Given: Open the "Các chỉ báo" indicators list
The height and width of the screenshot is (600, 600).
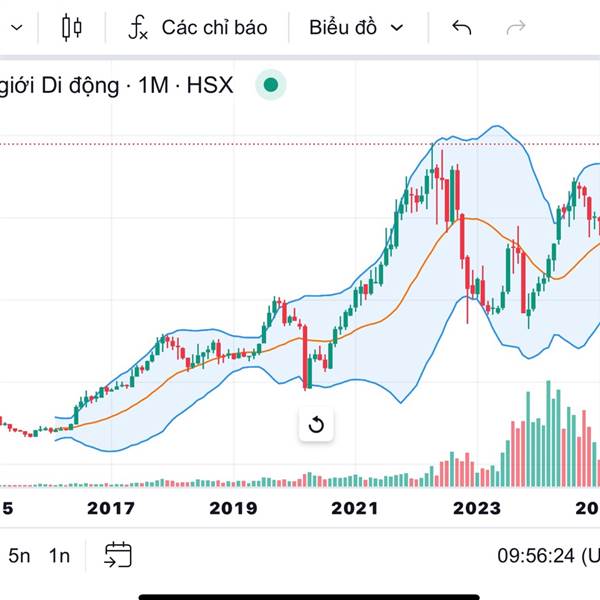Looking at the screenshot, I should pyautogui.click(x=214, y=27).
